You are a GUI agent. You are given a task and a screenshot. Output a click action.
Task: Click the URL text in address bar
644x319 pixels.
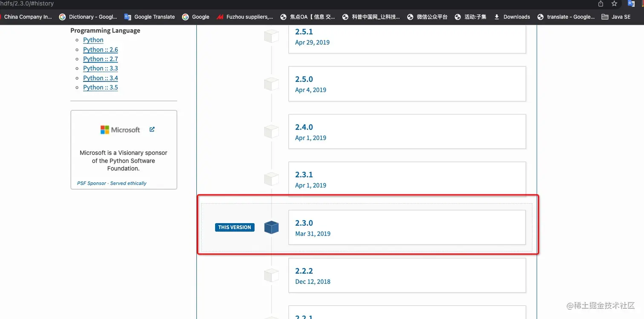pos(27,3)
